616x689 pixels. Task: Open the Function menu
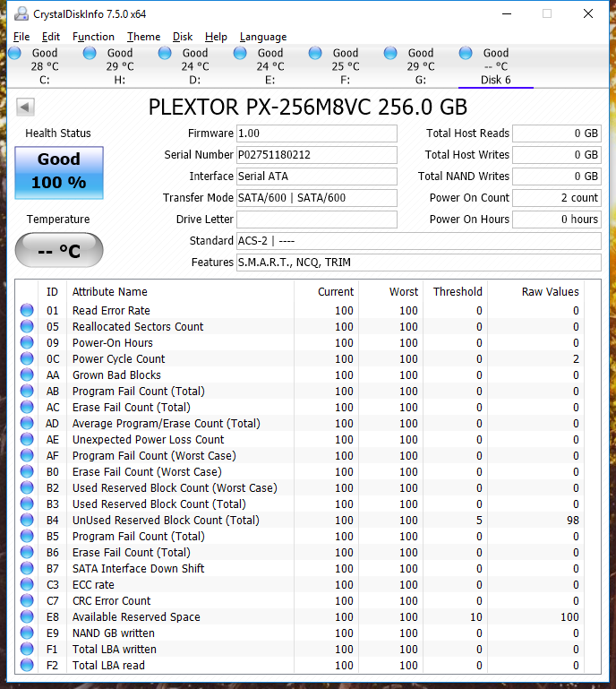click(x=93, y=37)
